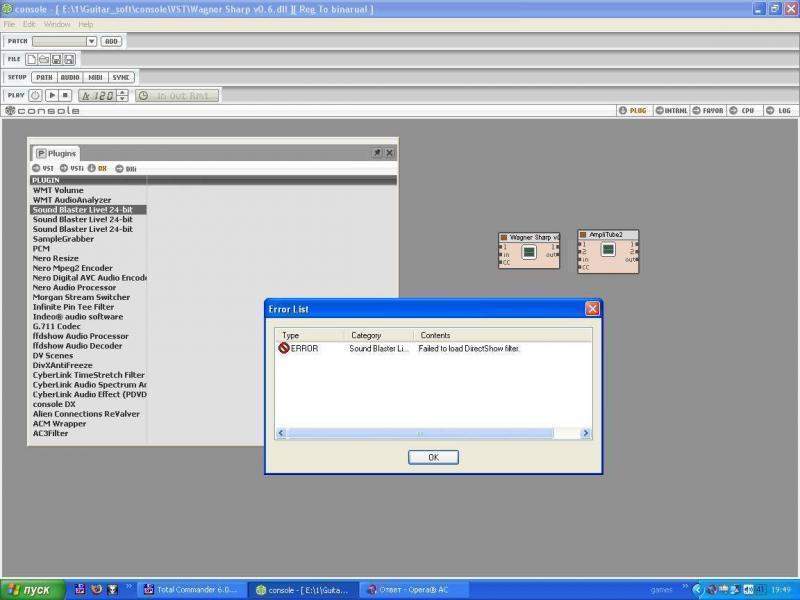The height and width of the screenshot is (600, 800).
Task: Switch to Total Commander in taskbar
Action: [x=192, y=590]
